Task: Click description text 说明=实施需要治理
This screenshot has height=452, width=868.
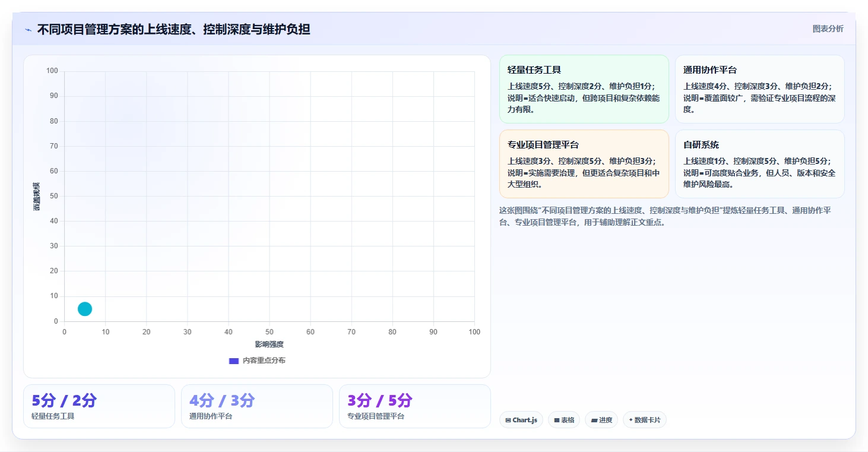Action: (x=584, y=179)
